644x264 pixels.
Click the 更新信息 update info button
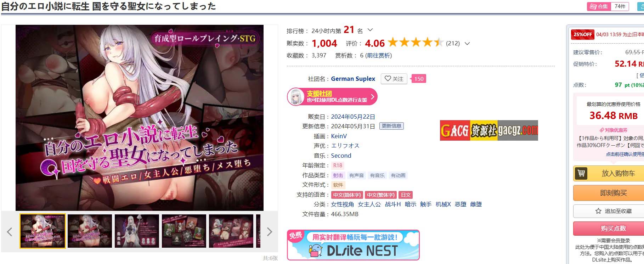click(x=391, y=126)
